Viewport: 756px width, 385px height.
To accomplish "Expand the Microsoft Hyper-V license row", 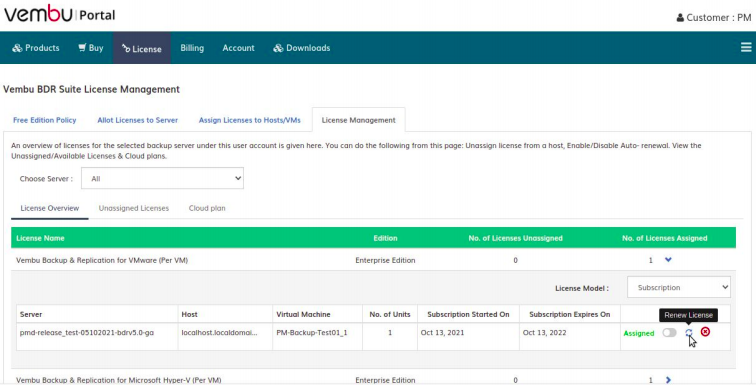I will pyautogui.click(x=668, y=380).
